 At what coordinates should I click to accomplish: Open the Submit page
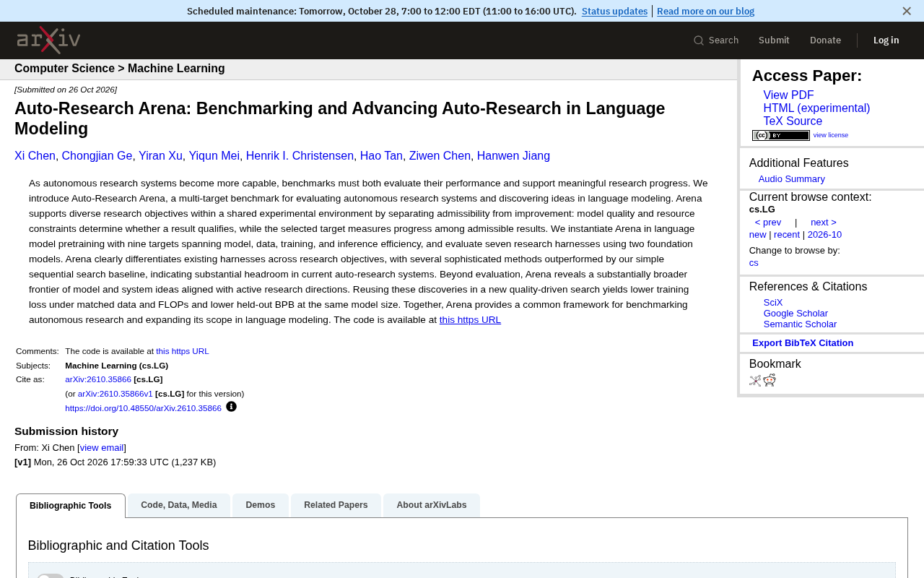point(774,40)
